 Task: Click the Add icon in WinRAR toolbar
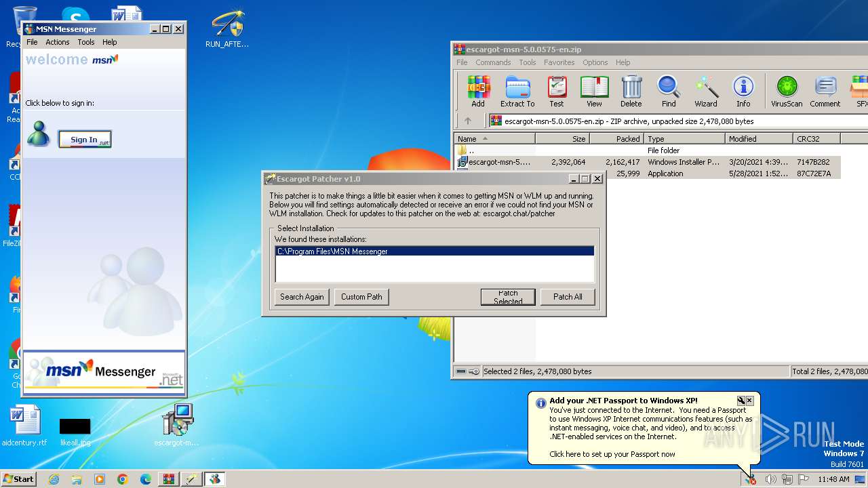pos(478,91)
